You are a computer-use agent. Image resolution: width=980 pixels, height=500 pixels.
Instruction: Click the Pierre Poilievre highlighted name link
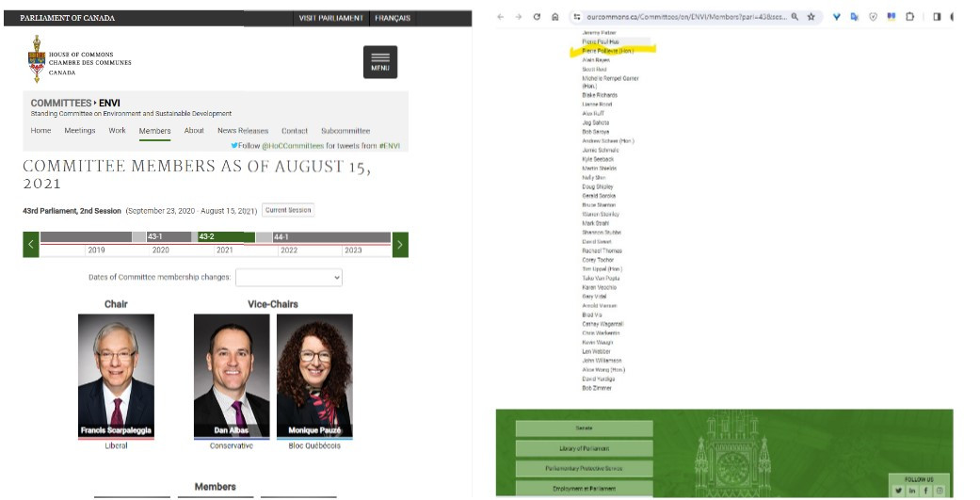tap(608, 51)
